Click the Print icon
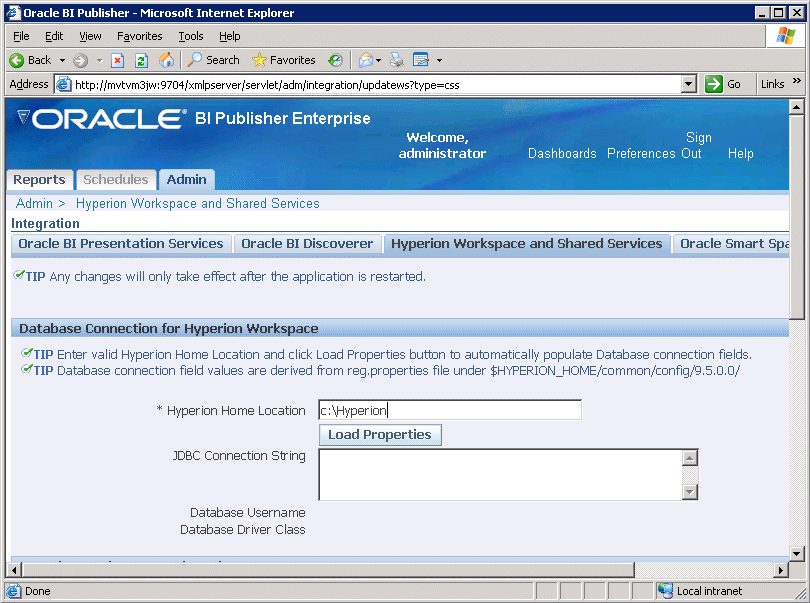 coord(397,60)
